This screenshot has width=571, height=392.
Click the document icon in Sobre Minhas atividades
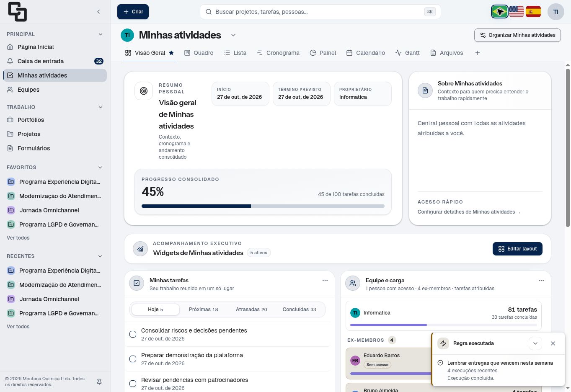(425, 90)
